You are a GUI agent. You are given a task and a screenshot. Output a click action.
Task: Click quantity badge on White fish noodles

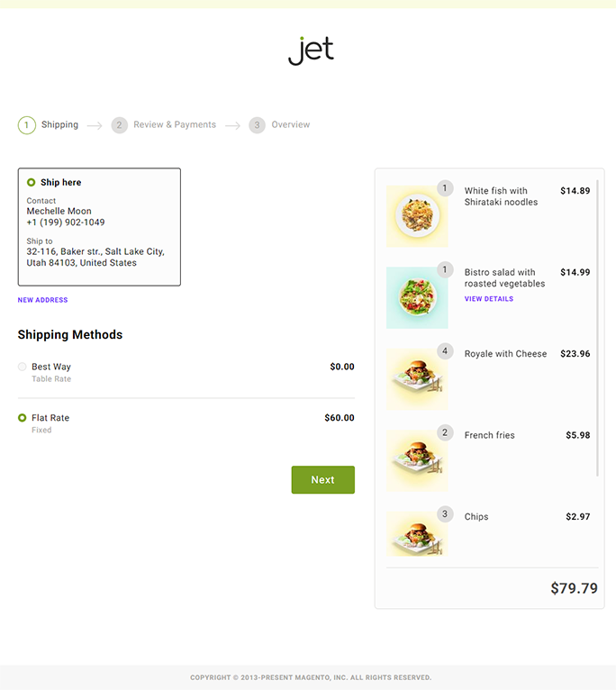(445, 188)
